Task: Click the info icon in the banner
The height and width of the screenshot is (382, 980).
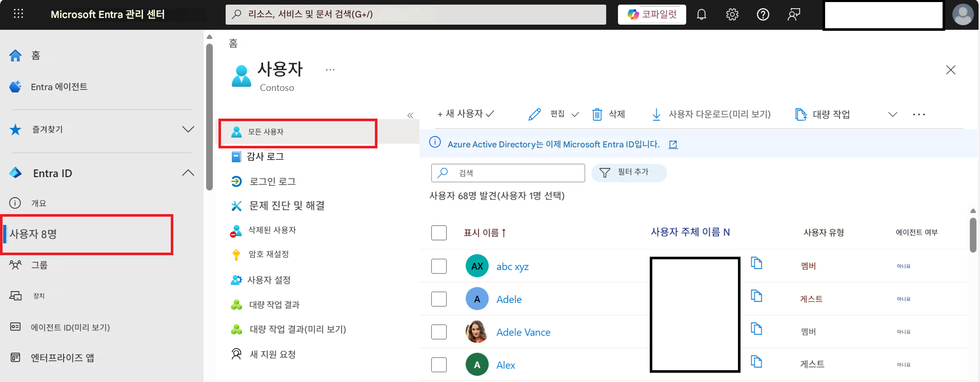Action: pos(435,142)
